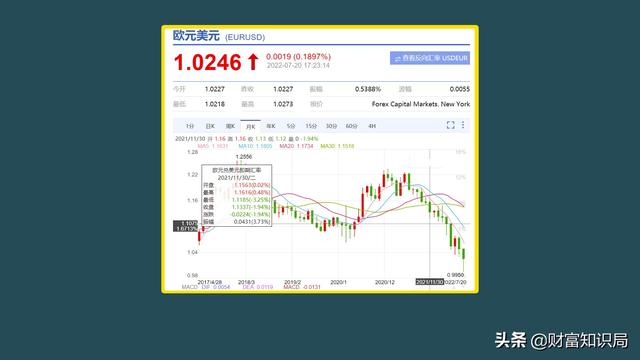Switch to the 5分 interval tab
This screenshot has height=360, width=640.
click(x=291, y=126)
